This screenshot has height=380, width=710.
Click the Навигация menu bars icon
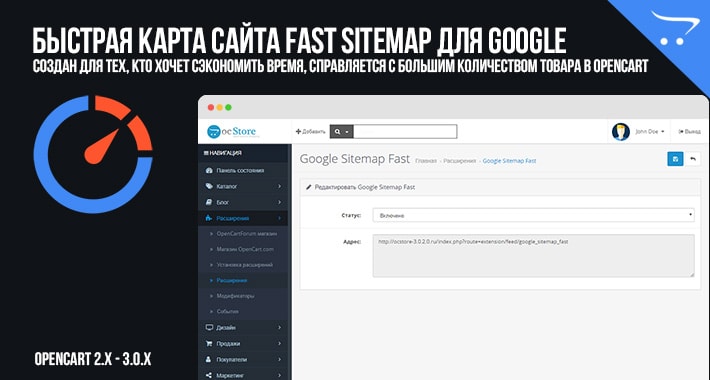pyautogui.click(x=206, y=153)
